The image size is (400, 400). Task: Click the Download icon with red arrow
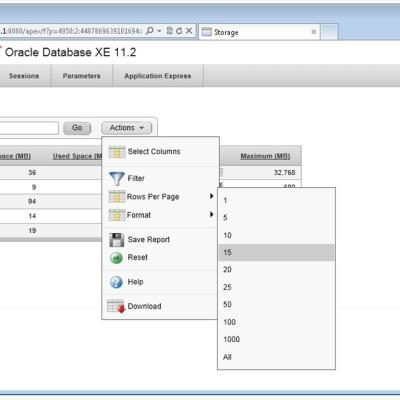[x=116, y=306]
